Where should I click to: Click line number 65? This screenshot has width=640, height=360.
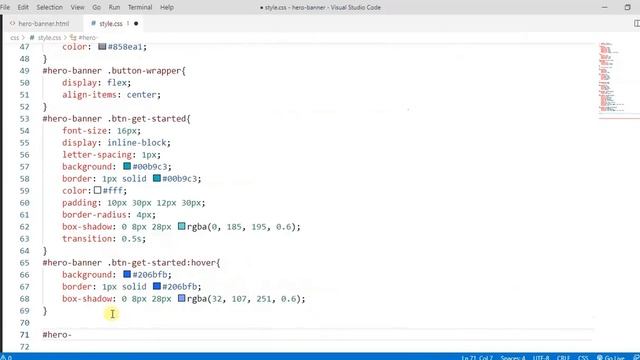[24, 263]
